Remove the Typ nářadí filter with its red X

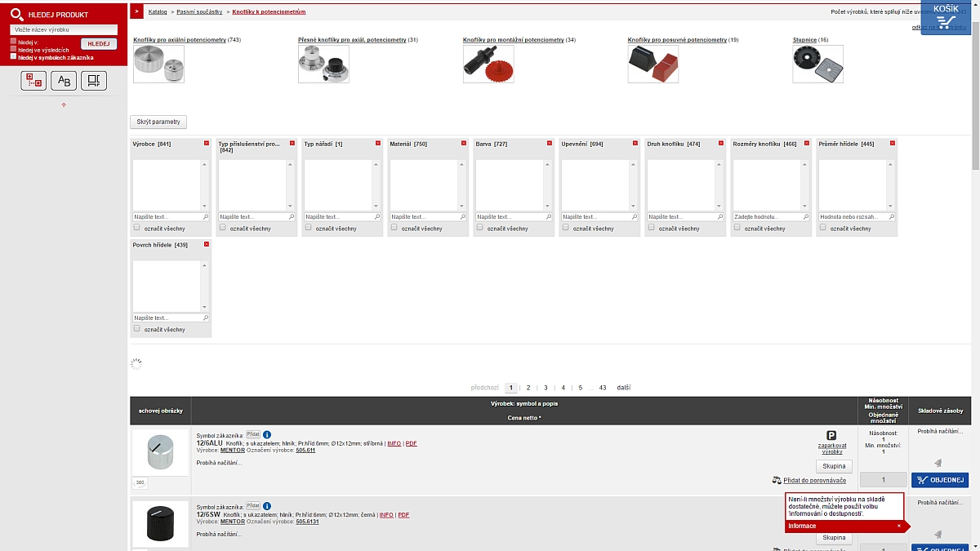(x=378, y=143)
